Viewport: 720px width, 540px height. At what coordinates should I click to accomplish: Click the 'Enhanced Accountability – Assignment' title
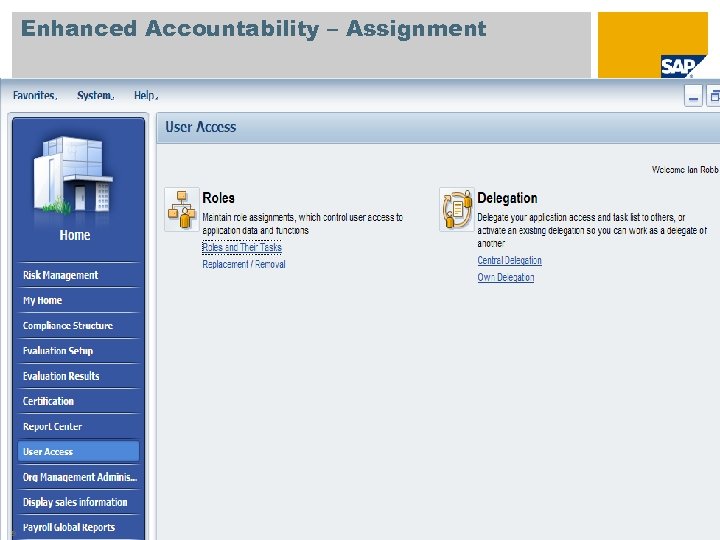click(253, 28)
